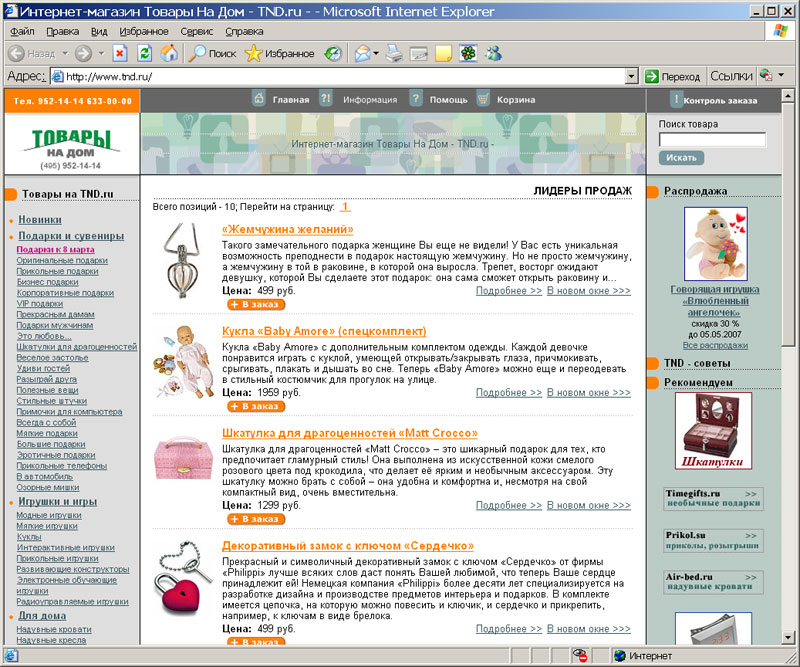The width and height of the screenshot is (800, 667).
Task: Click the address bar URL field
Action: point(338,77)
